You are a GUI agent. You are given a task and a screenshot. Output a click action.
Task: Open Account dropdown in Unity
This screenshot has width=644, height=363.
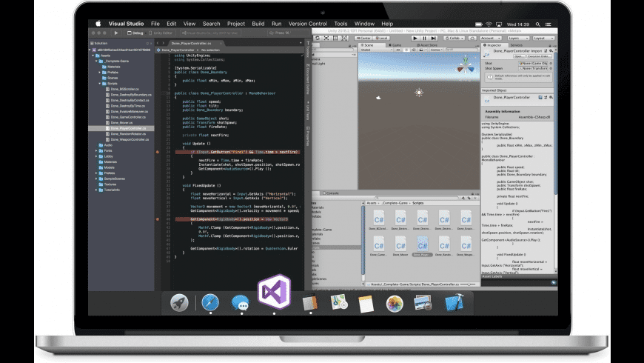(x=491, y=38)
